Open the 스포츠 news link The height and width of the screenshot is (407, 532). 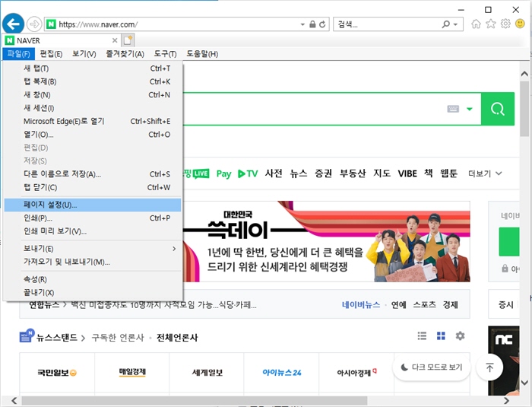coord(424,305)
